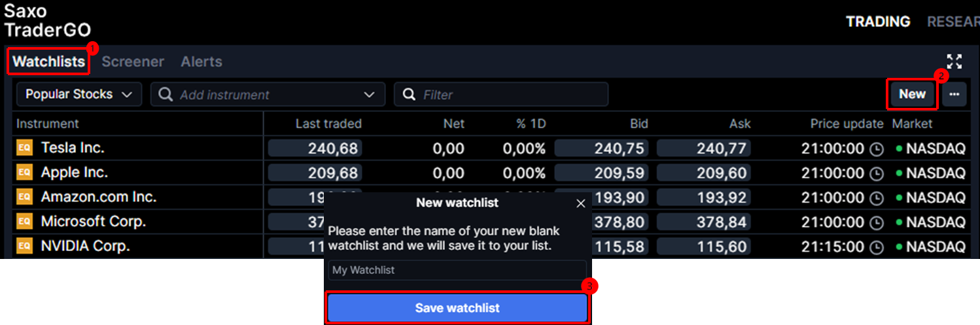Close the New watchlist dialog
The height and width of the screenshot is (325, 980).
tap(580, 203)
